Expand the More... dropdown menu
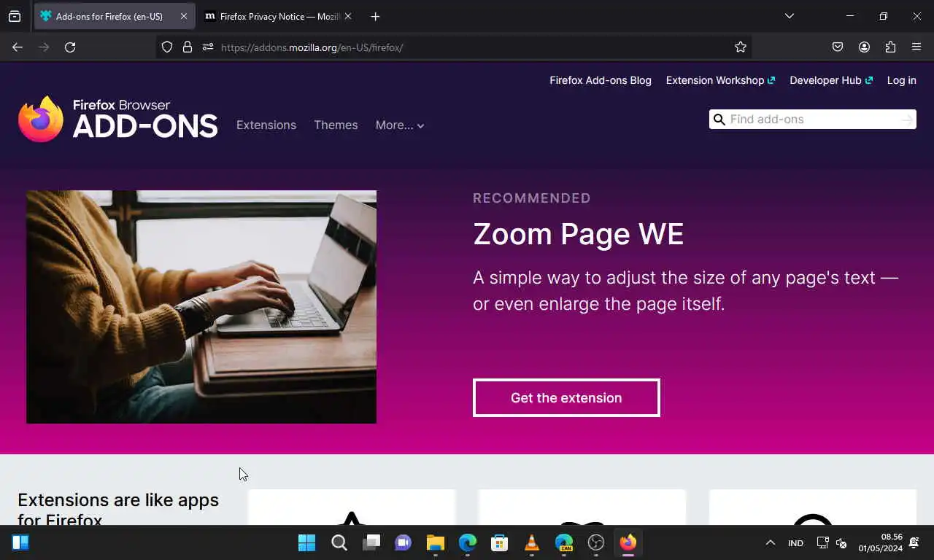934x560 pixels. [x=399, y=125]
